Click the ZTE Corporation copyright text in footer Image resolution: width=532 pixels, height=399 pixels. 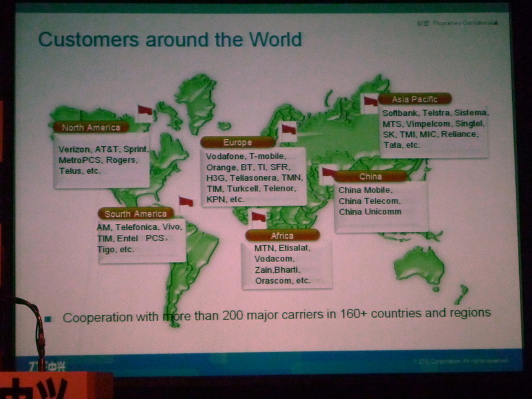click(x=461, y=361)
